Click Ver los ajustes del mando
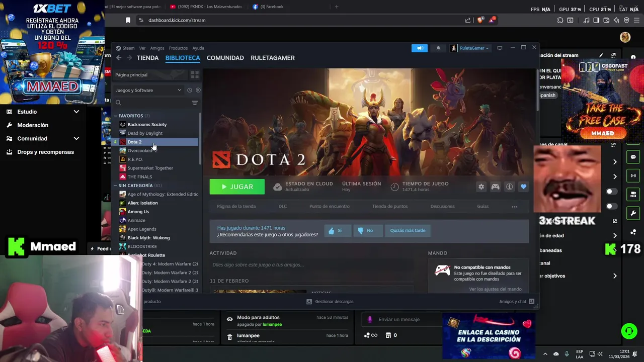The image size is (644, 362). [x=495, y=289]
